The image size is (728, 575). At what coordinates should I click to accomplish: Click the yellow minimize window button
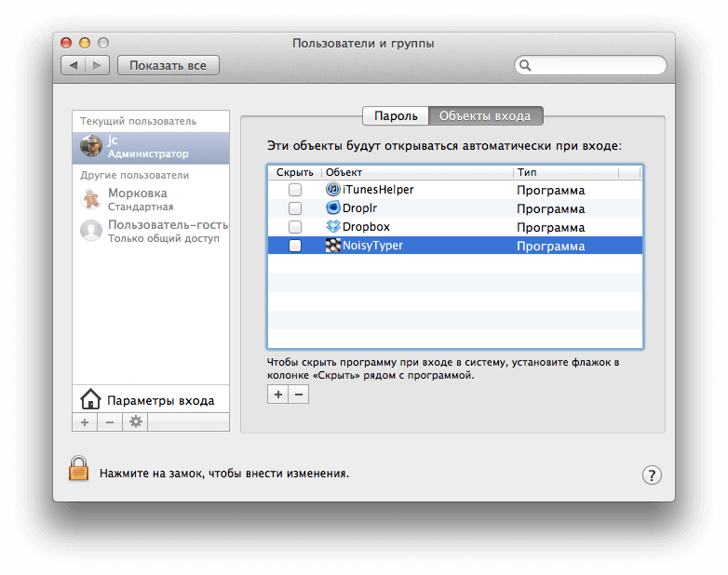click(85, 43)
